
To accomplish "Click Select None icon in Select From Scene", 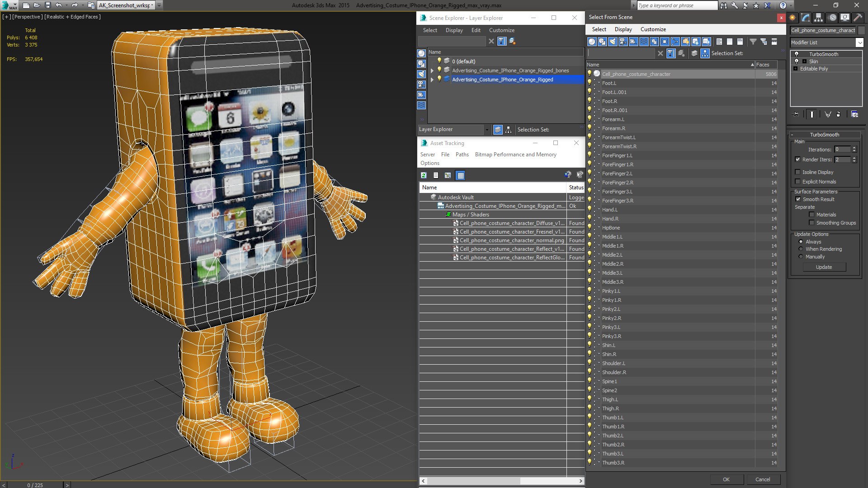I will [x=730, y=42].
